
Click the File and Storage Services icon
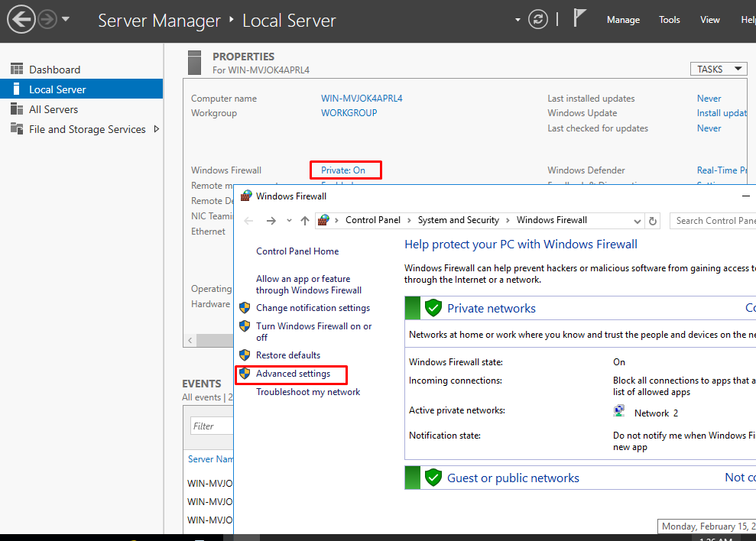pos(17,128)
